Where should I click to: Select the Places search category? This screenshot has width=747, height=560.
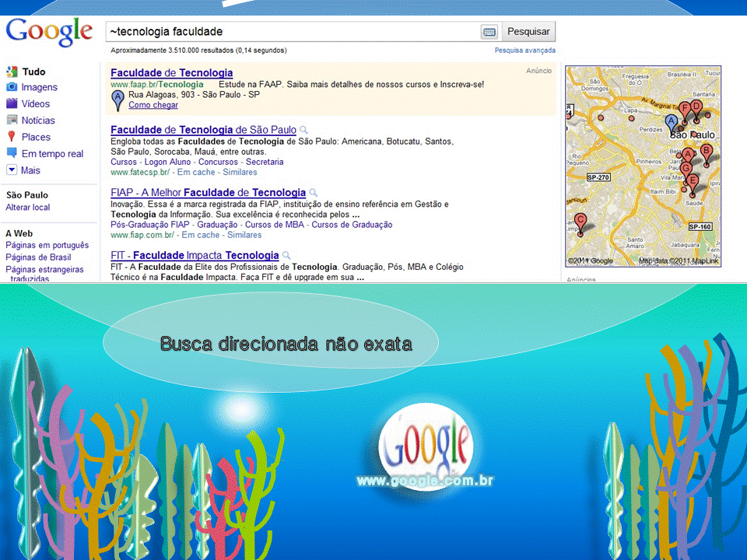[36, 137]
